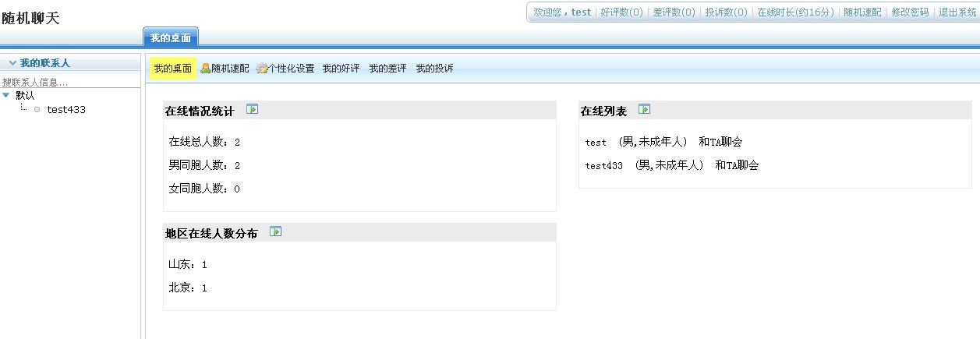Click 在线时长(约16分) in the top bar

[x=795, y=12]
